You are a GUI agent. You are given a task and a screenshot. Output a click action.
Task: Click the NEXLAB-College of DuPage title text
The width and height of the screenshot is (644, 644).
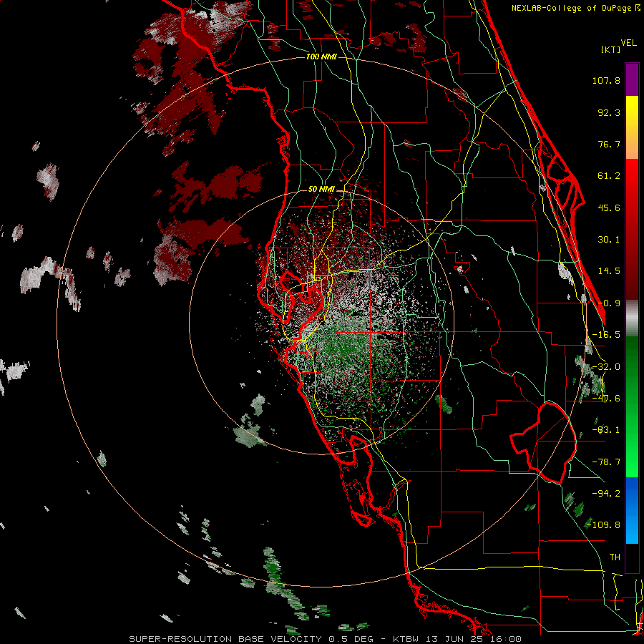click(572, 8)
